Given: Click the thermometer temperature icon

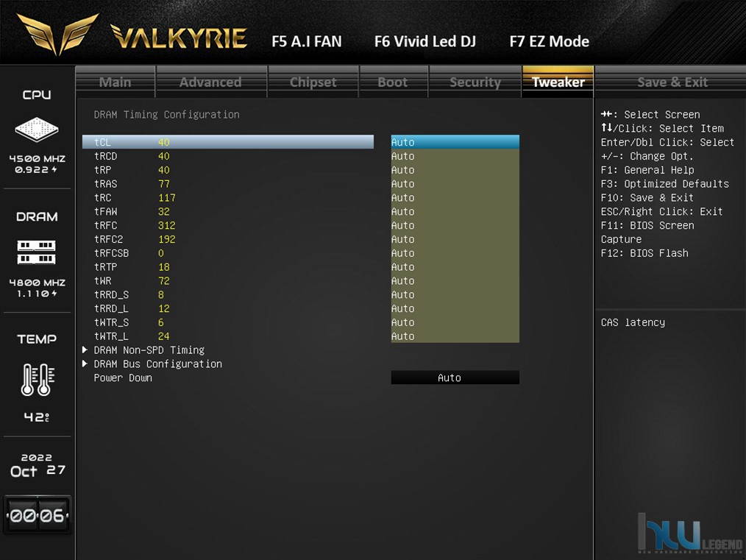Looking at the screenshot, I should click(38, 379).
